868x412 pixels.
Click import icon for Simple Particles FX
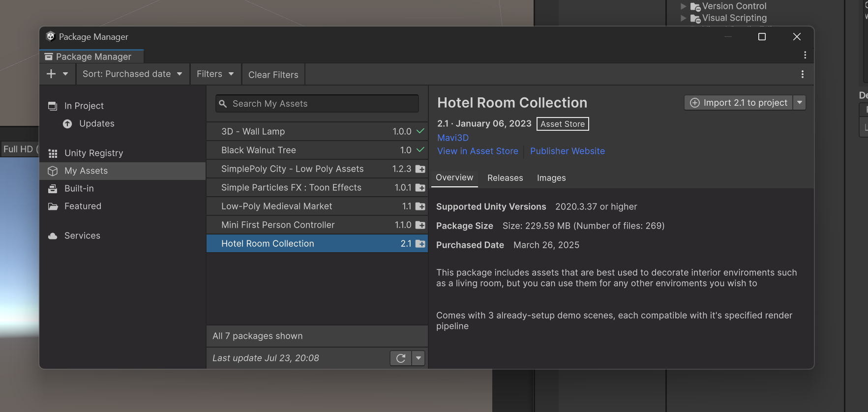420,188
